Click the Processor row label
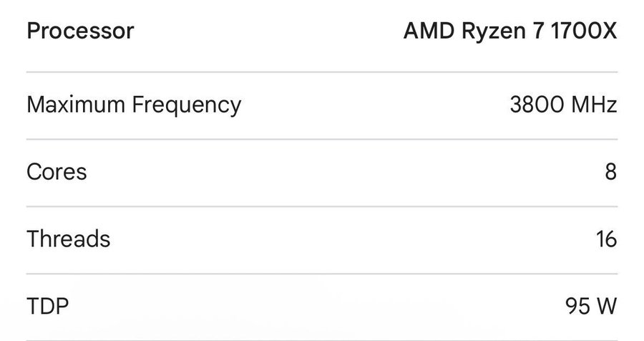 point(80,32)
